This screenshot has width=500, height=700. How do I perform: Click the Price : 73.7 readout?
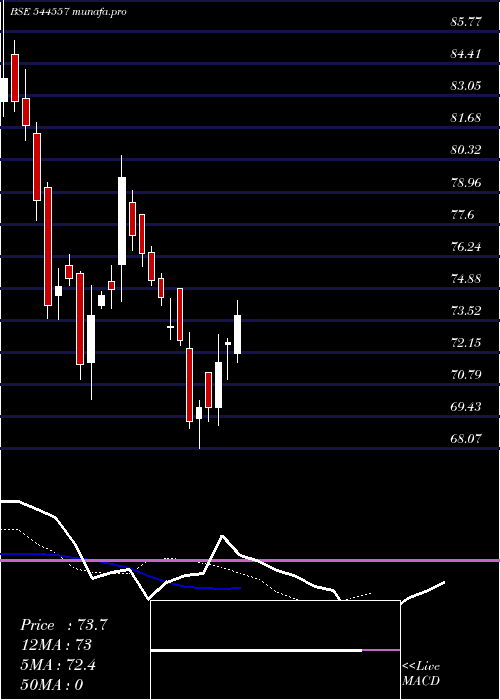pyautogui.click(x=64, y=625)
